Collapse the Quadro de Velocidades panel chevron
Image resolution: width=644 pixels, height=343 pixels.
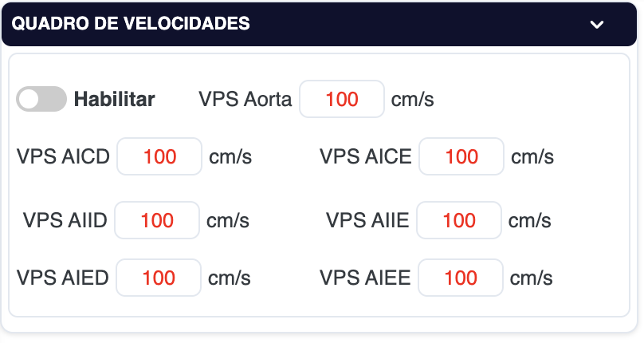coord(597,24)
